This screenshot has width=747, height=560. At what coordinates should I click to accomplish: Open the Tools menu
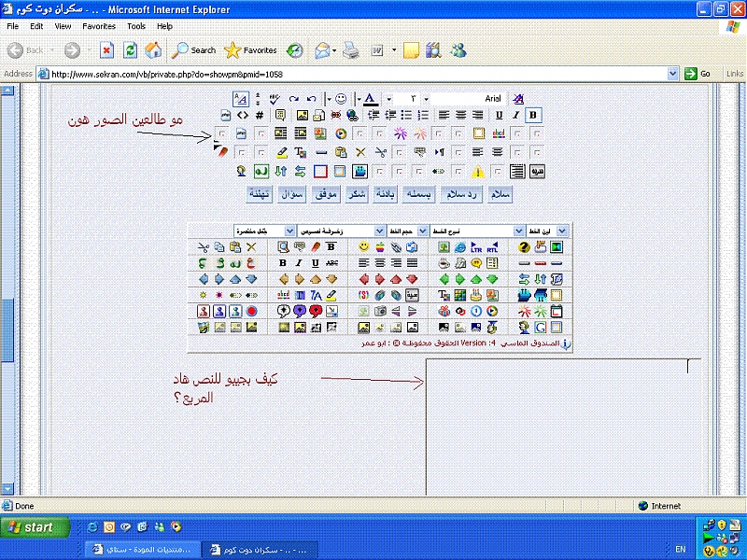(136, 27)
